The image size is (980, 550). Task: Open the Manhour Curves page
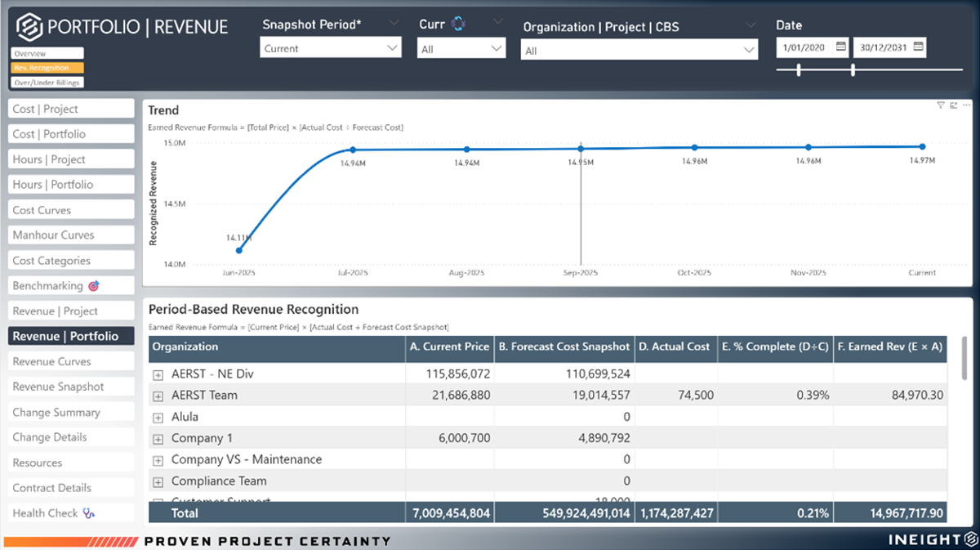[x=71, y=235]
